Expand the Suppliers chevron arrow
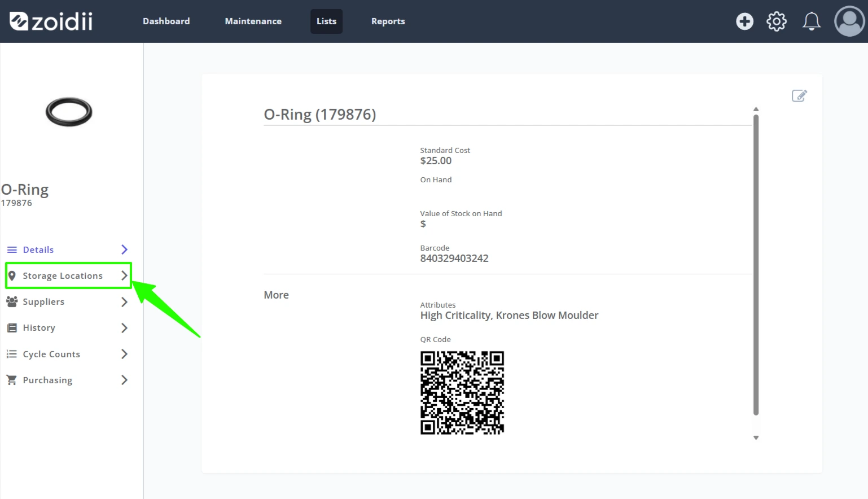868x499 pixels. coord(124,302)
